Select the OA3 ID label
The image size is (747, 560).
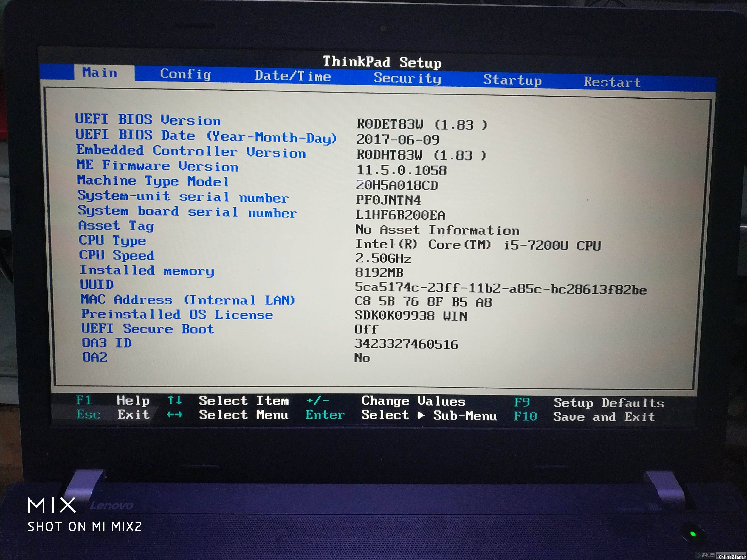[106, 343]
